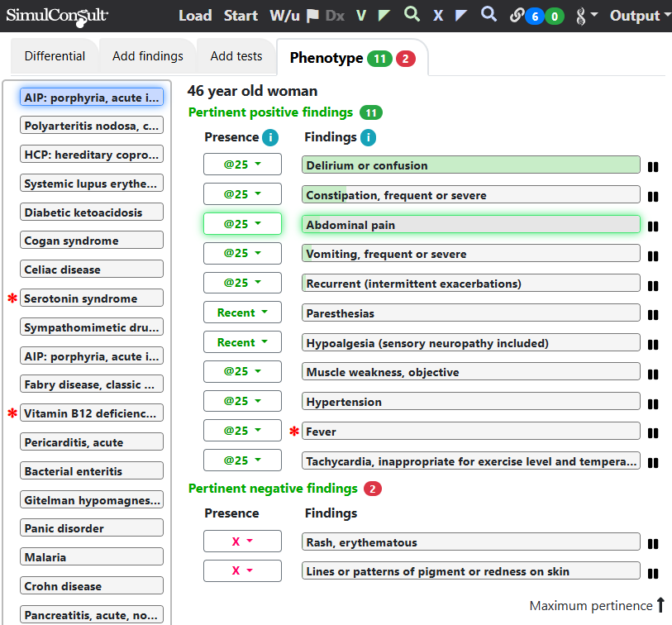Click the bars icon for Abdominal pain
This screenshot has height=625, width=672.
pos(653,227)
